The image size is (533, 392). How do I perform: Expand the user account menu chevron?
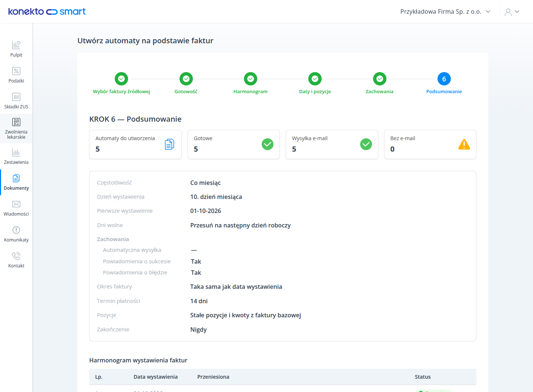coord(517,11)
